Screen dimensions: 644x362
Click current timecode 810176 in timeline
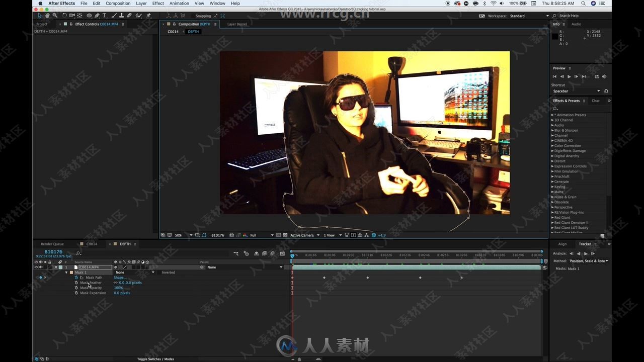[53, 251]
